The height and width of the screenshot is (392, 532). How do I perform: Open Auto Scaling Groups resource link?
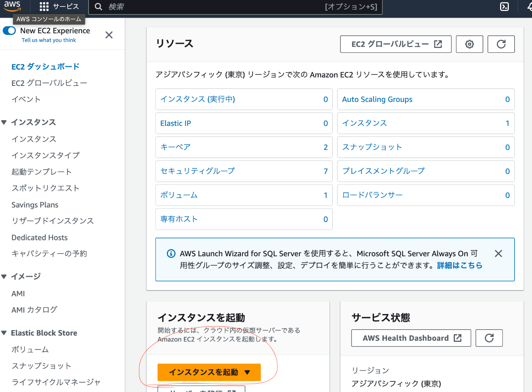tap(377, 99)
